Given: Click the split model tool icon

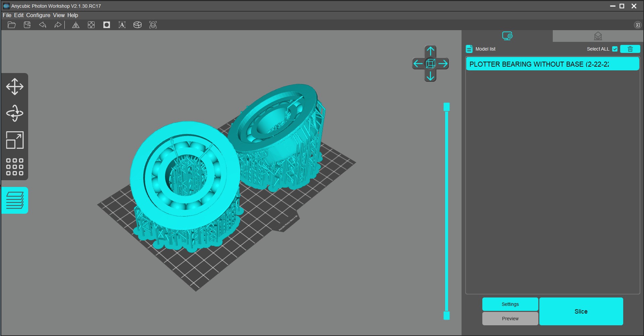Looking at the screenshot, I should [x=138, y=25].
